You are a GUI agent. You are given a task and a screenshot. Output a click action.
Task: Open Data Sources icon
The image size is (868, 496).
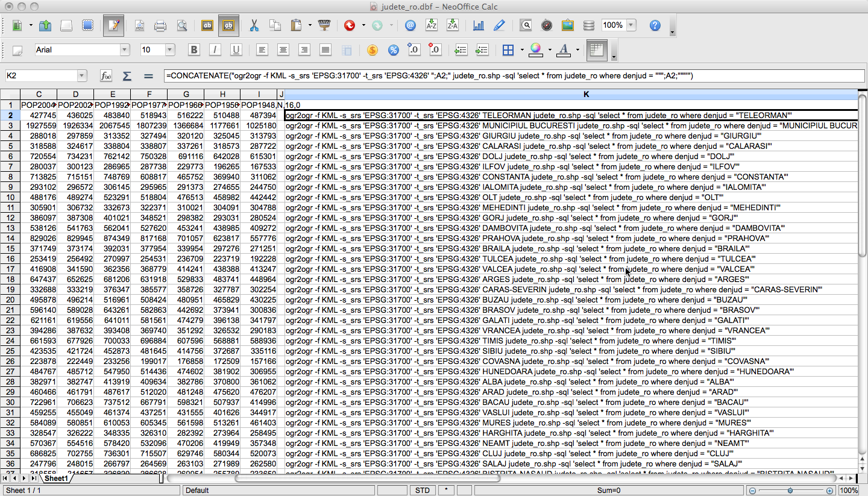coord(589,25)
